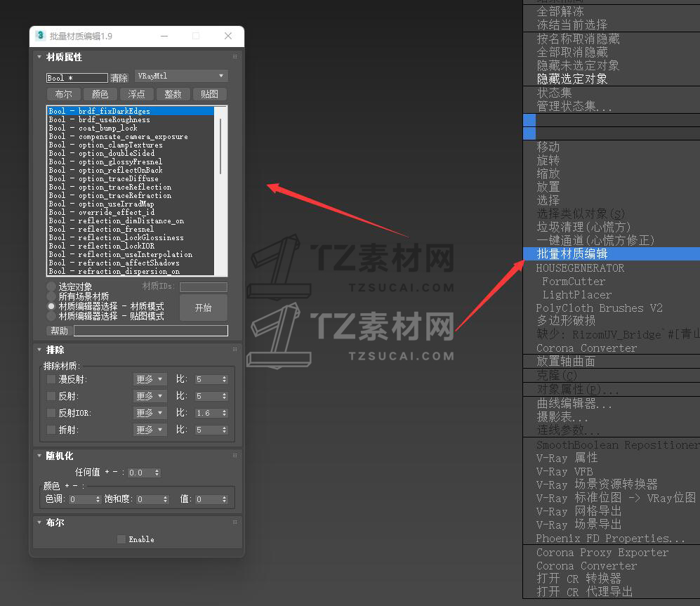Image resolution: width=700 pixels, height=606 pixels.
Task: Click the 色调 spinner arrows
Action: pyautogui.click(x=98, y=499)
